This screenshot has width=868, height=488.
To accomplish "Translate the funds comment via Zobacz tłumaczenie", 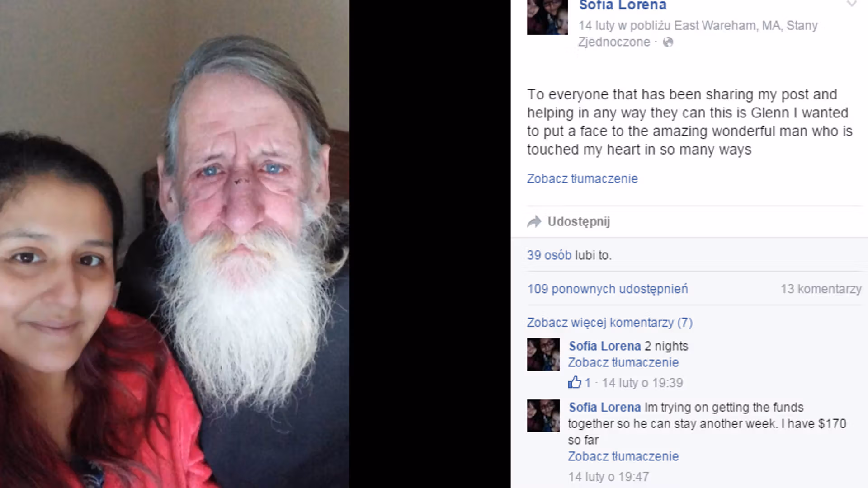I will click(x=623, y=456).
